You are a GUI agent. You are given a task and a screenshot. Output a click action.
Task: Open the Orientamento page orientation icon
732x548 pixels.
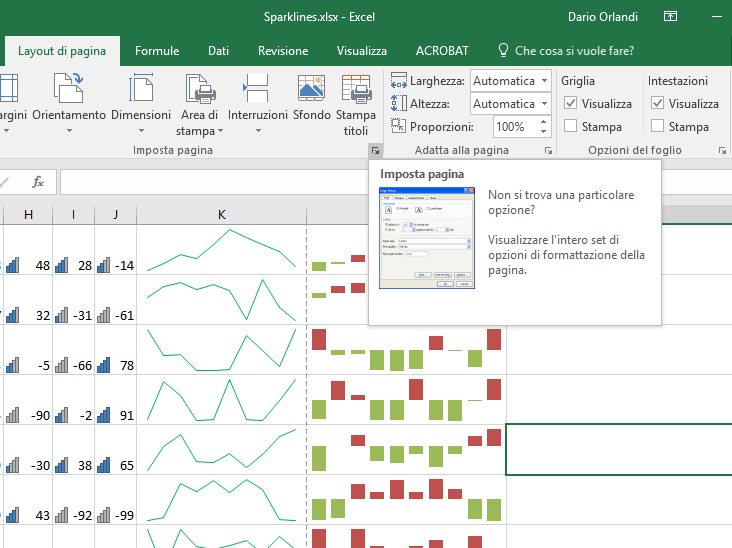68,90
